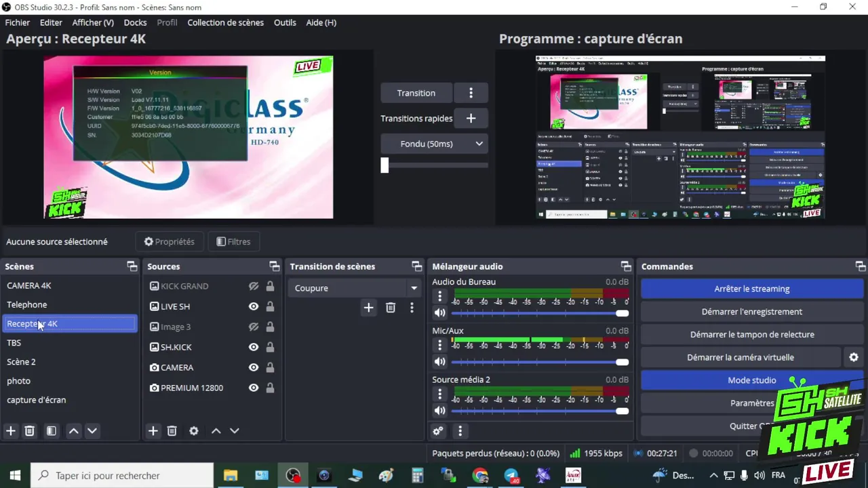Click Démarrer le tampon de relecture
The width and height of the screenshot is (868, 488).
pyautogui.click(x=751, y=334)
